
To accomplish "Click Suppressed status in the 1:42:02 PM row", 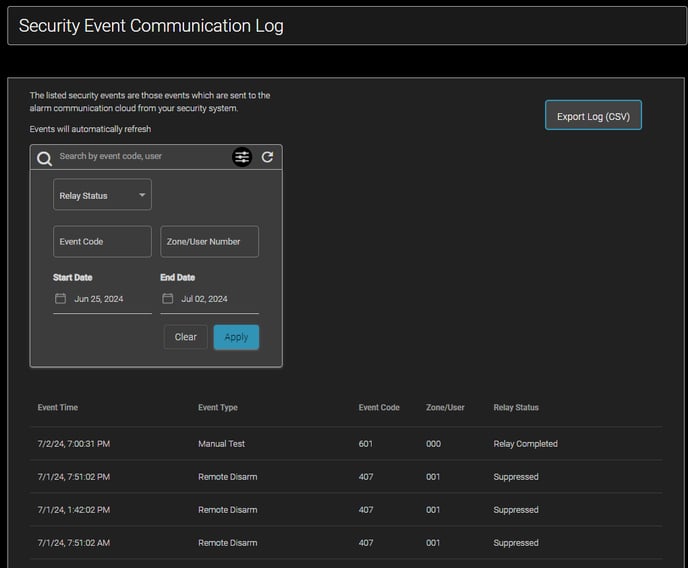I will (x=516, y=510).
